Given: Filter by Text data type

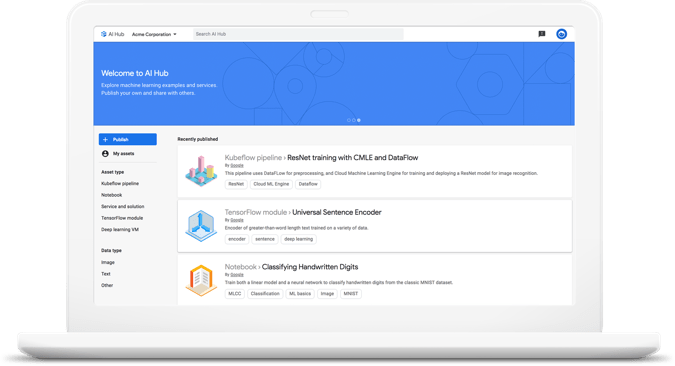Looking at the screenshot, I should 106,274.
